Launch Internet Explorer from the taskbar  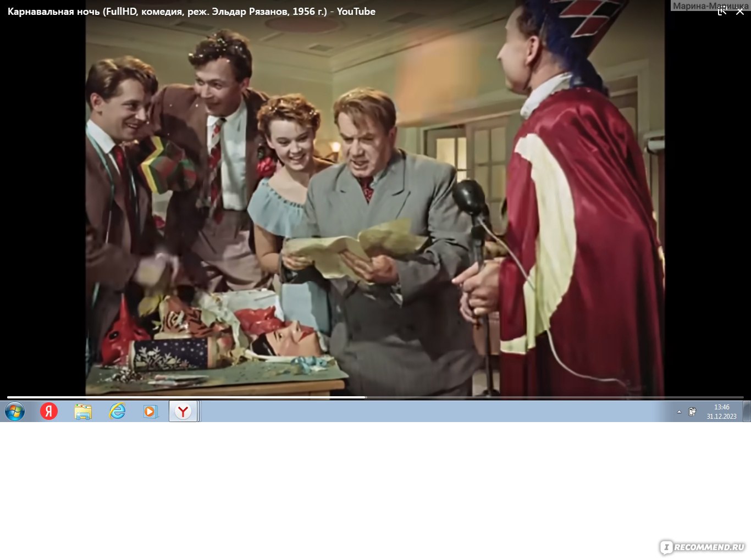tap(117, 411)
